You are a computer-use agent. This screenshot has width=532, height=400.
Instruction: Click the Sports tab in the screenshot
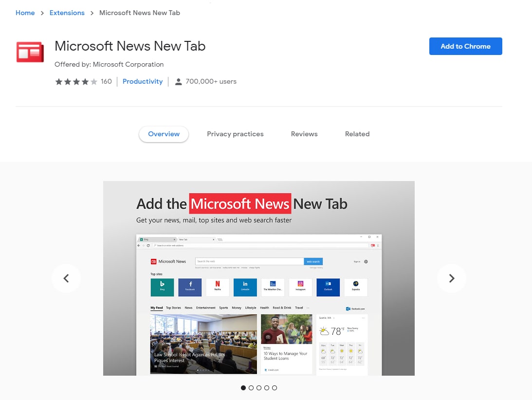click(x=223, y=308)
